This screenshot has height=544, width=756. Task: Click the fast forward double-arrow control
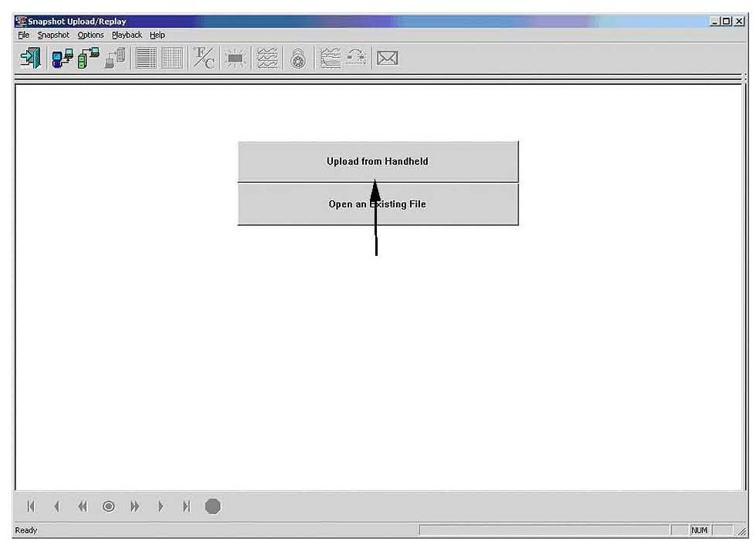(x=135, y=506)
